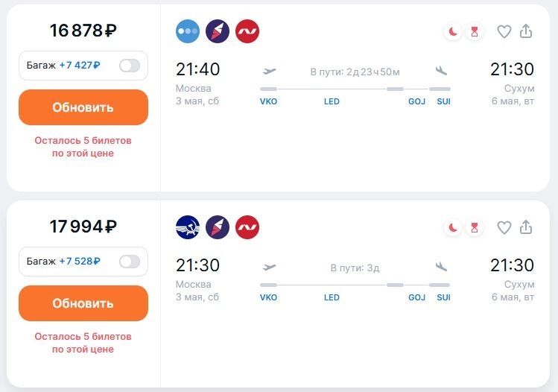
Task: Open GOJ layover on the second ticket
Action: pos(416,297)
